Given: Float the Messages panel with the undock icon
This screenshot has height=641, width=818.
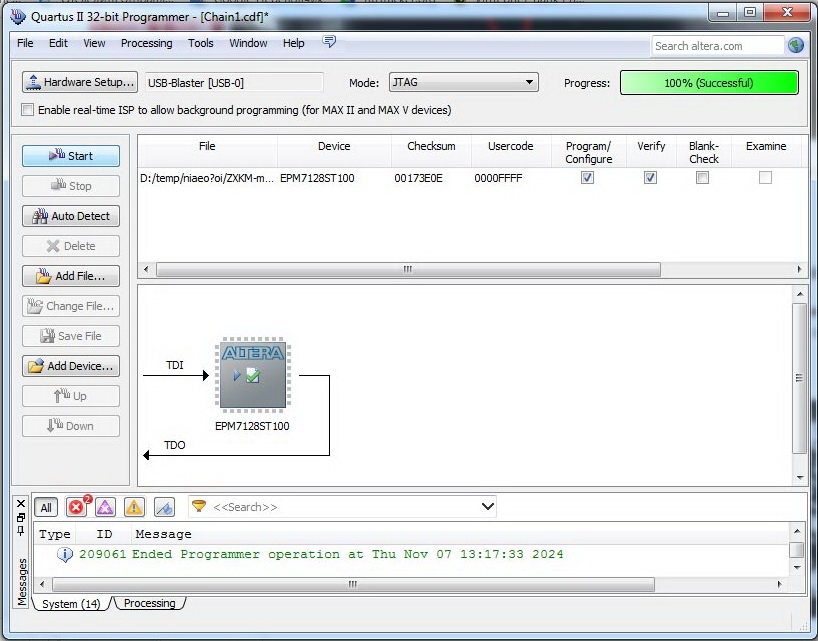Looking at the screenshot, I should pos(21,517).
